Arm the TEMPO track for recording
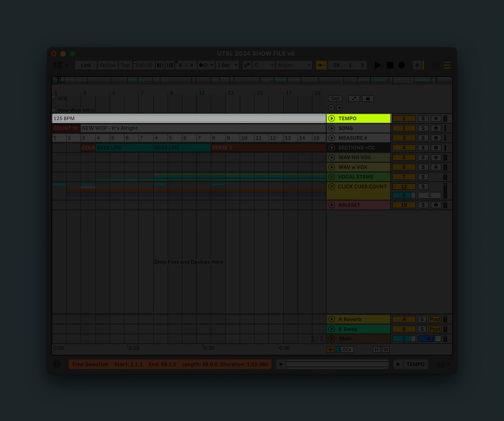 coord(436,119)
